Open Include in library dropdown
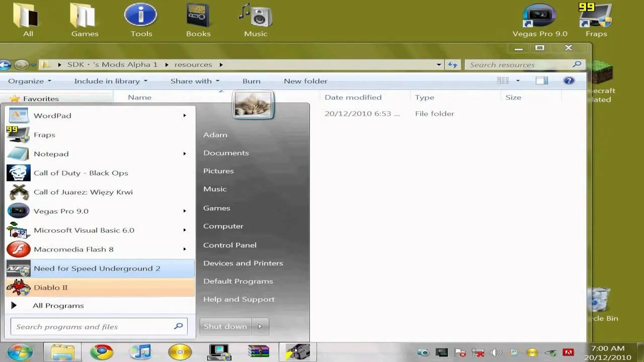Viewport: 644px width, 362px height. tap(111, 81)
